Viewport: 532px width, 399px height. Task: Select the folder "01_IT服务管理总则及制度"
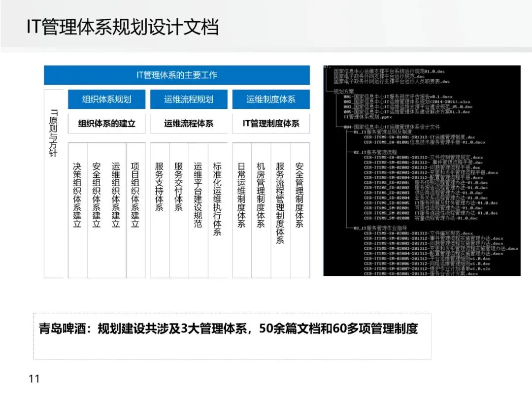(383, 132)
